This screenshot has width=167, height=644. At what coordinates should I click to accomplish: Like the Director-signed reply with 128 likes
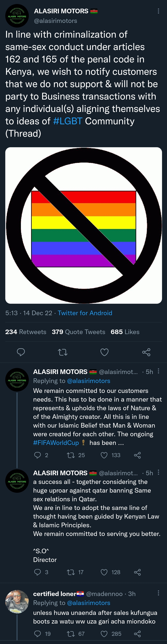tap(104, 572)
